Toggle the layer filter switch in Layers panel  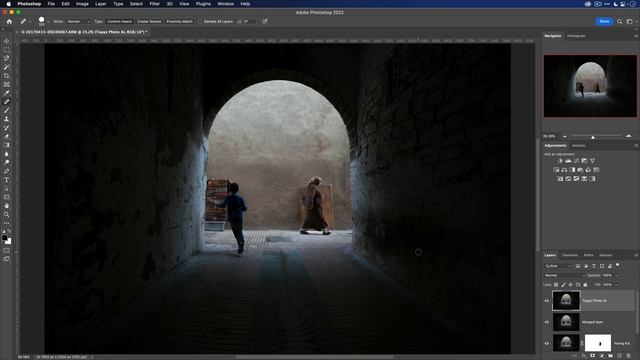coord(618,265)
